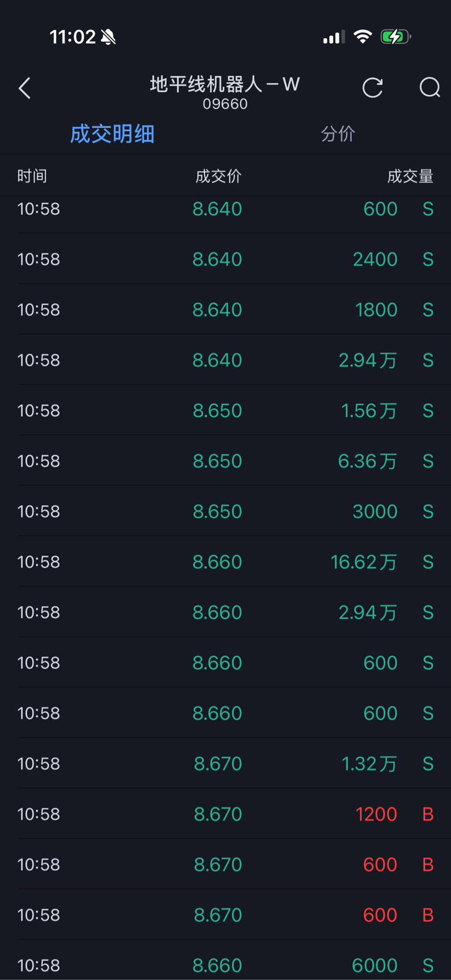This screenshot has height=980, width=451.
Task: Tap the silent mode bell icon
Action: pyautogui.click(x=109, y=37)
